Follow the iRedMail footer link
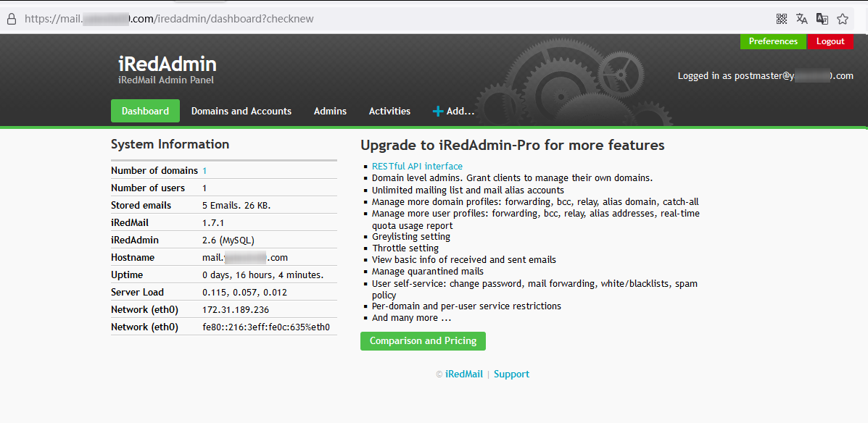868x423 pixels. point(464,374)
